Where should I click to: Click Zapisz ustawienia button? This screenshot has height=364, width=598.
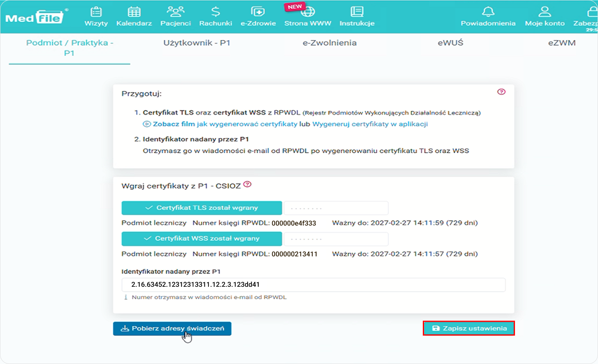click(x=469, y=328)
